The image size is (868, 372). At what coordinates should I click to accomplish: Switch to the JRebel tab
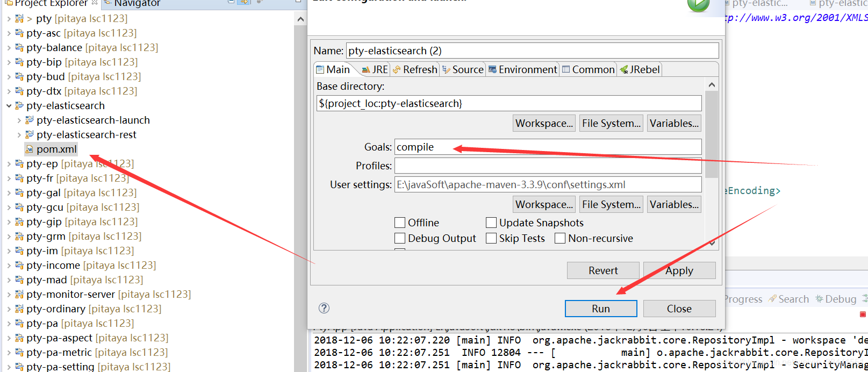[640, 69]
